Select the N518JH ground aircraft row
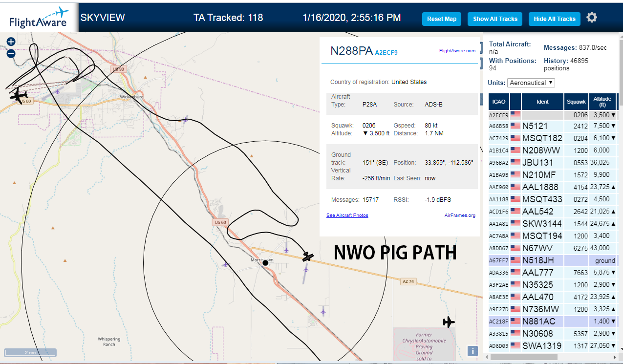Image resolution: width=623 pixels, height=364 pixels. [552, 260]
